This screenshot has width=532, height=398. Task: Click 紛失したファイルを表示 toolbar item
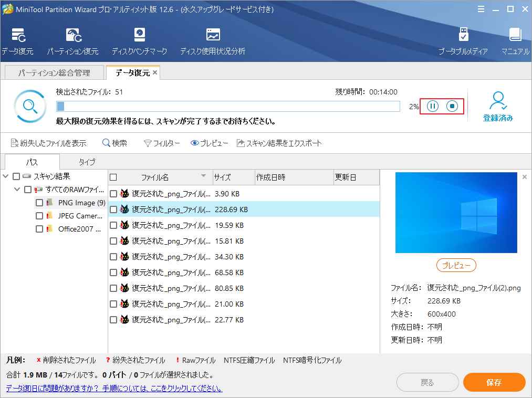point(48,143)
